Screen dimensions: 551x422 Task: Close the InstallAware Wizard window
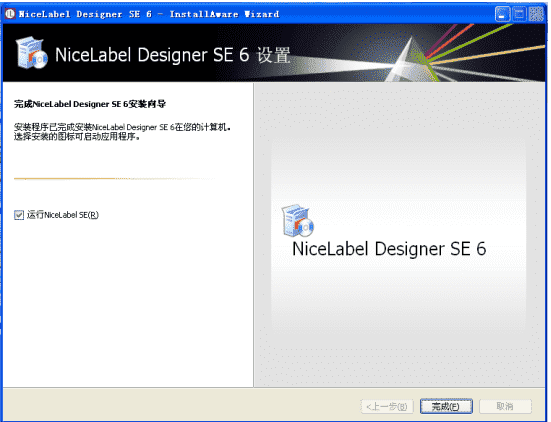point(536,14)
